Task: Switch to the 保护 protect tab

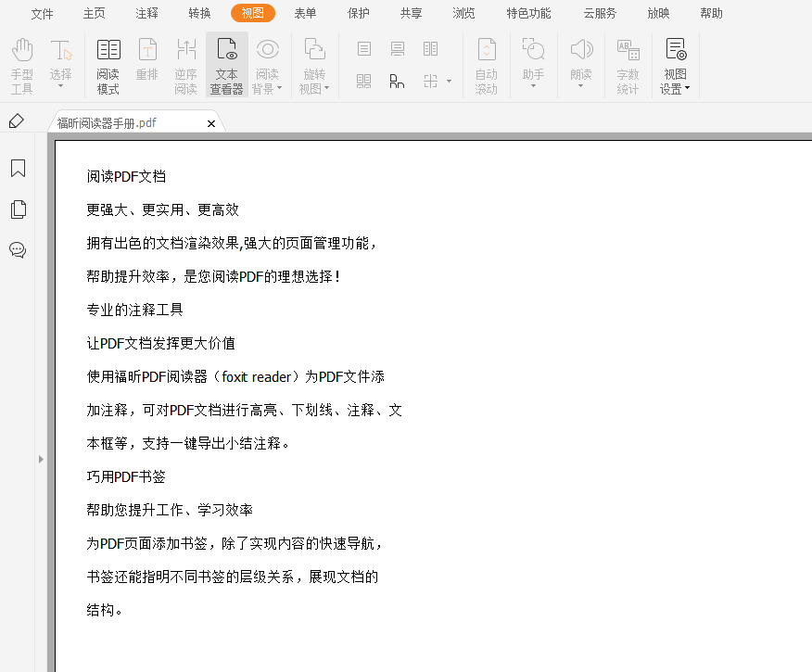Action: 359,13
